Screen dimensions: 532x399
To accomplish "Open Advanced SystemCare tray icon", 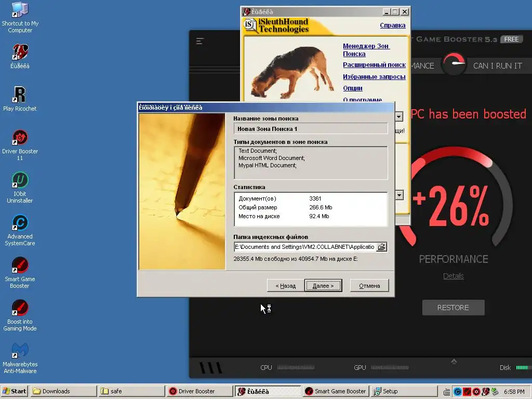I will [x=457, y=392].
